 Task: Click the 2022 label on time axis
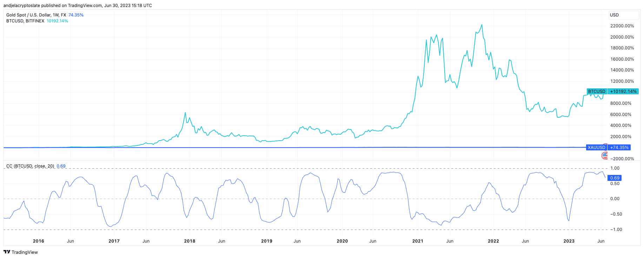coord(493,241)
